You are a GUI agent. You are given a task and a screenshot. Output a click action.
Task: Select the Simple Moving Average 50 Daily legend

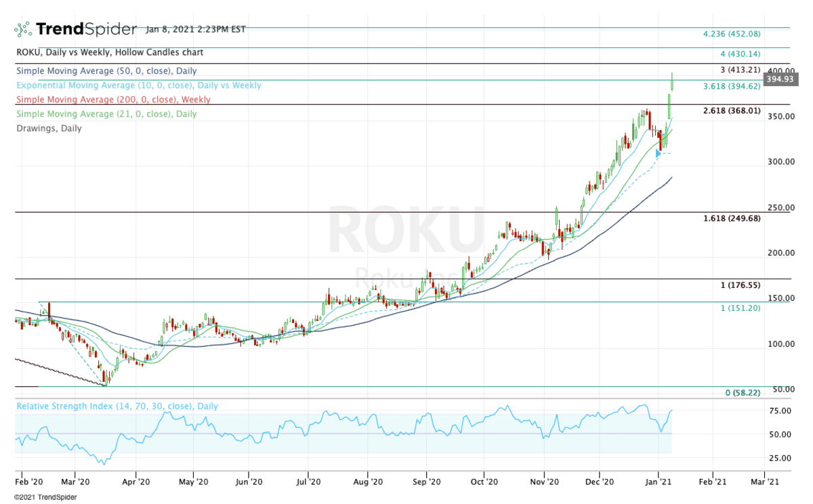pyautogui.click(x=106, y=71)
